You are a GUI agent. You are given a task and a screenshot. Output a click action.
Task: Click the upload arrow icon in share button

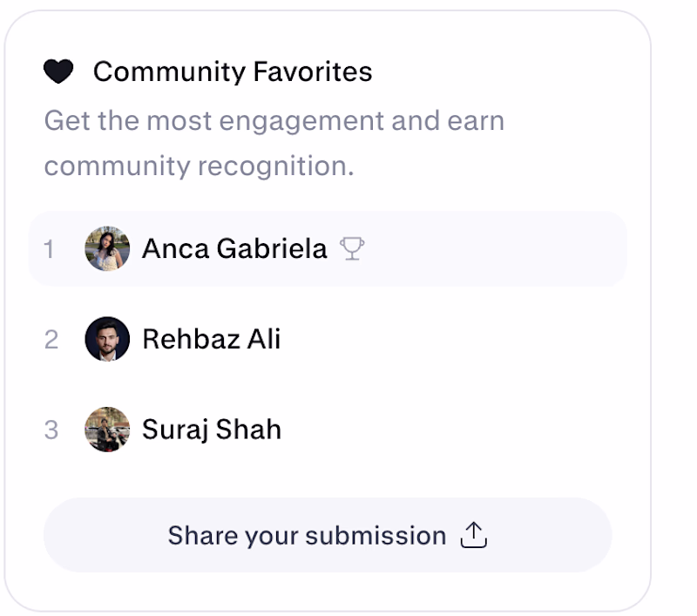click(474, 535)
